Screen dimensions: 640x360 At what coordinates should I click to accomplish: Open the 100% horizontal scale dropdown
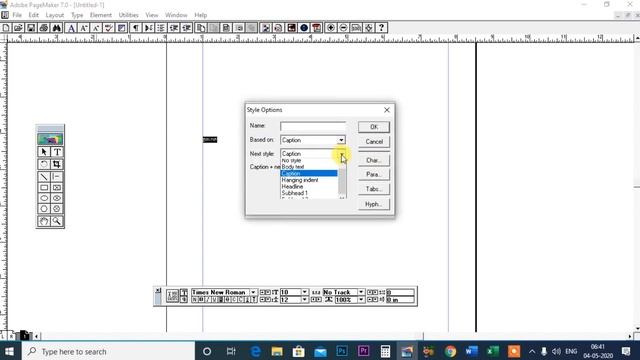tap(361, 300)
